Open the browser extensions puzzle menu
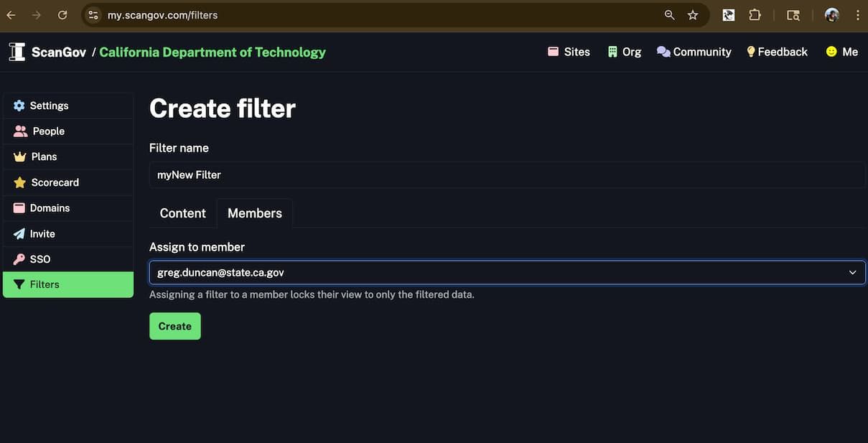868x443 pixels. [x=755, y=14]
